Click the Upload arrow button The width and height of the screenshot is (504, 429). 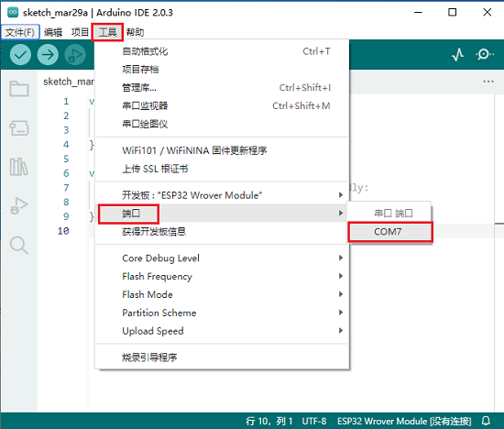pyautogui.click(x=48, y=55)
